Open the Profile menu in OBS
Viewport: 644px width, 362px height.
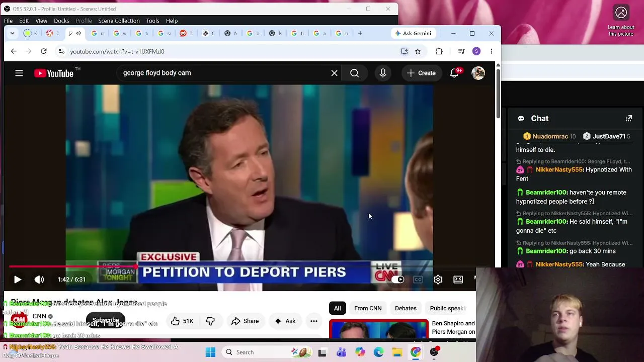point(84,21)
